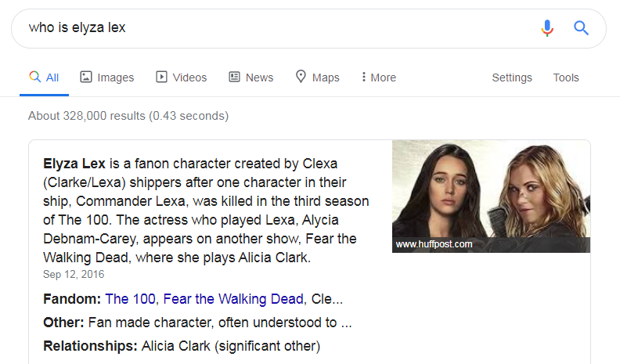Switch to the Videos tab
Viewport: 620px width, 364px height.
(182, 77)
